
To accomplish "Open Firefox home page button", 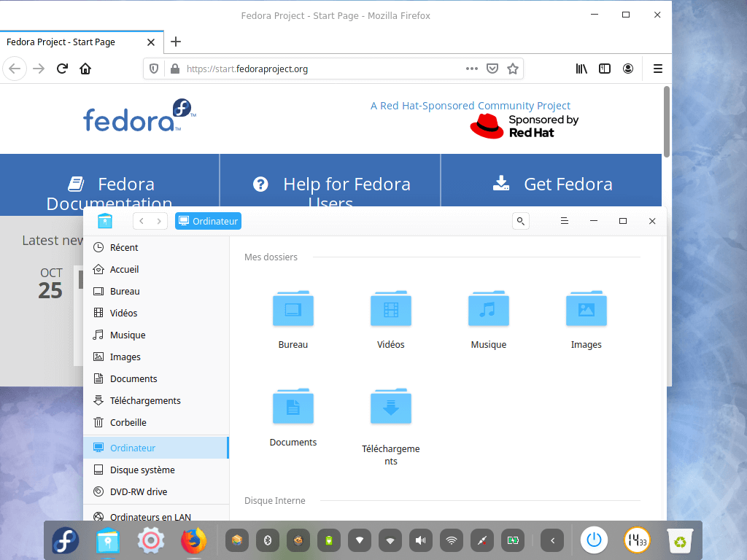I will 85,69.
